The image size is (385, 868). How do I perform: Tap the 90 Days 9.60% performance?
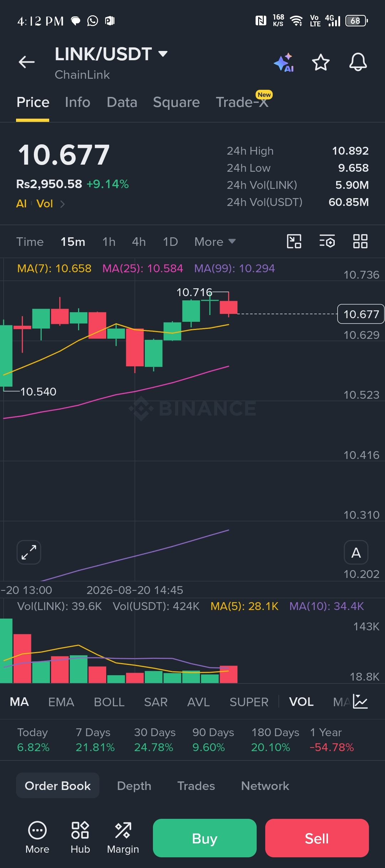tap(213, 740)
